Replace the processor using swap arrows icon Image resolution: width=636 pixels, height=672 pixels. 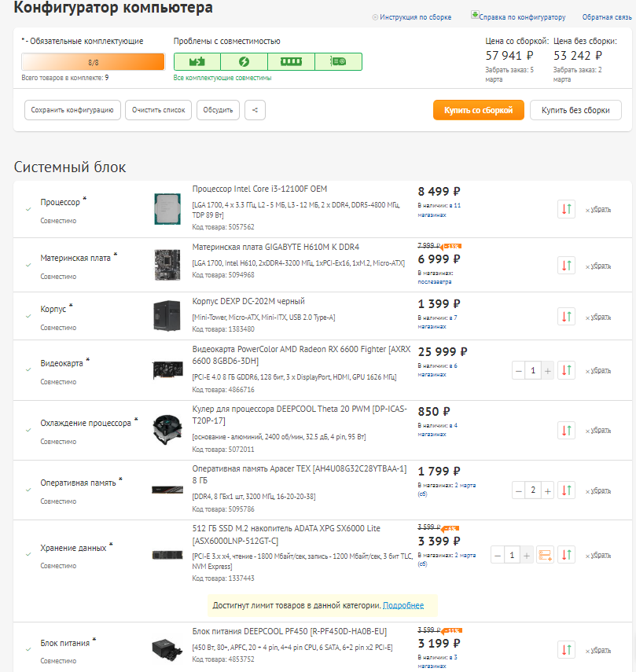point(566,209)
